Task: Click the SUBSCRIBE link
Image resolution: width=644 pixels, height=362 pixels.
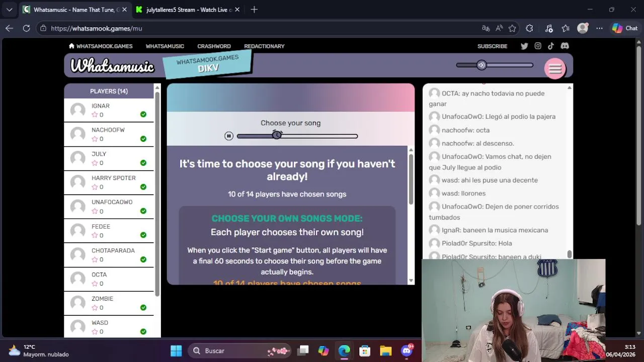Action: [492, 46]
